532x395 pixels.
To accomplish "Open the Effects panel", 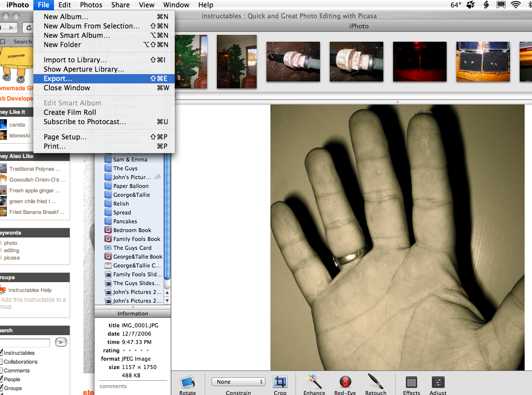I will (x=411, y=382).
